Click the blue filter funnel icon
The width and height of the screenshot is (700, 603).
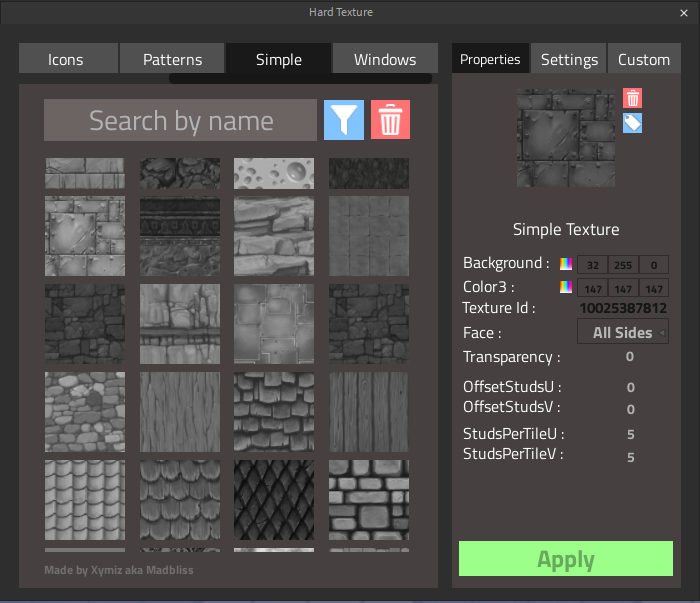tap(344, 120)
